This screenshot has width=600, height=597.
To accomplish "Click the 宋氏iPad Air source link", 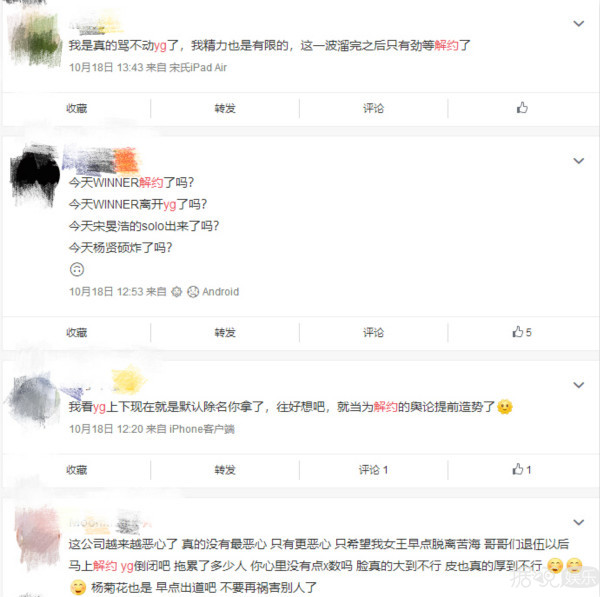I will (x=198, y=68).
